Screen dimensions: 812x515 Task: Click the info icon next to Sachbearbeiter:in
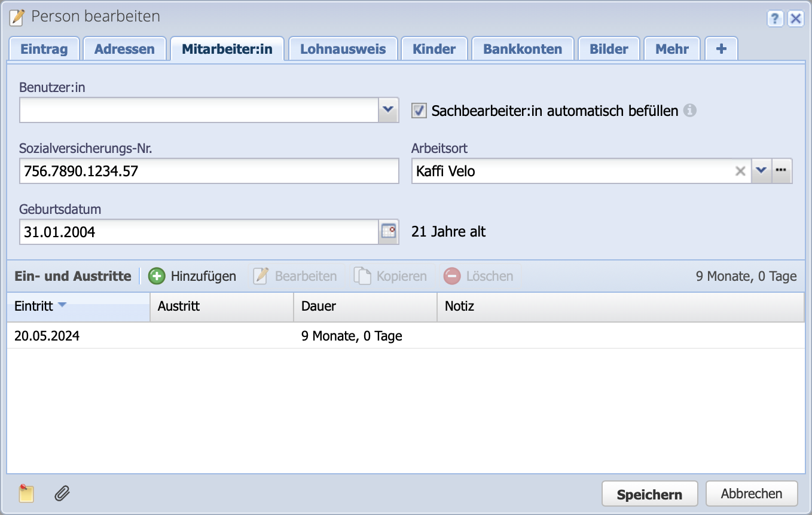691,111
